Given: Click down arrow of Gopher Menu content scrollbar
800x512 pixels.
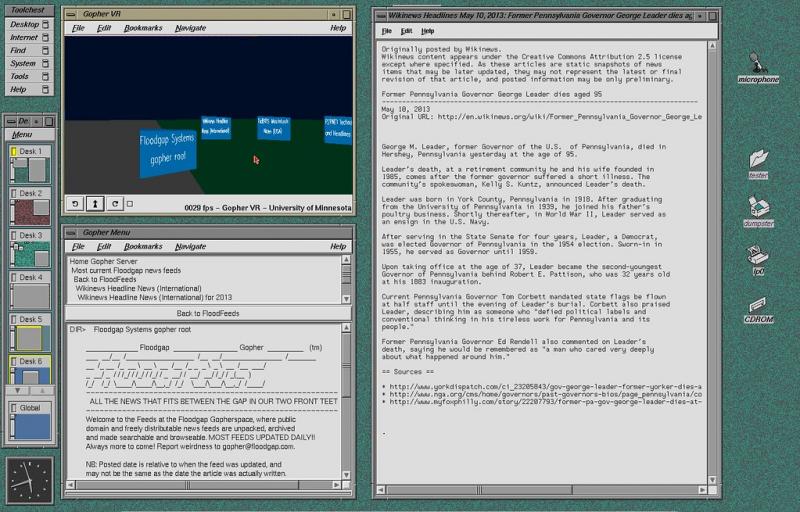Looking at the screenshot, I should [346, 475].
